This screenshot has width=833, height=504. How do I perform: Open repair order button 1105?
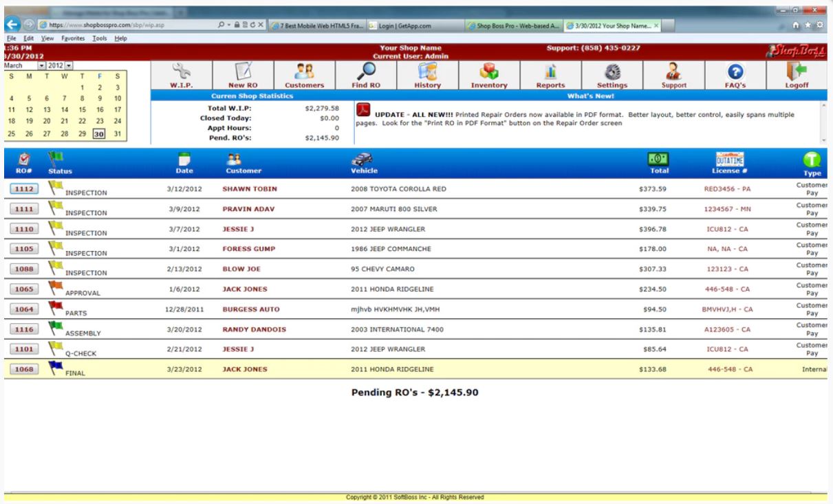[x=25, y=249]
